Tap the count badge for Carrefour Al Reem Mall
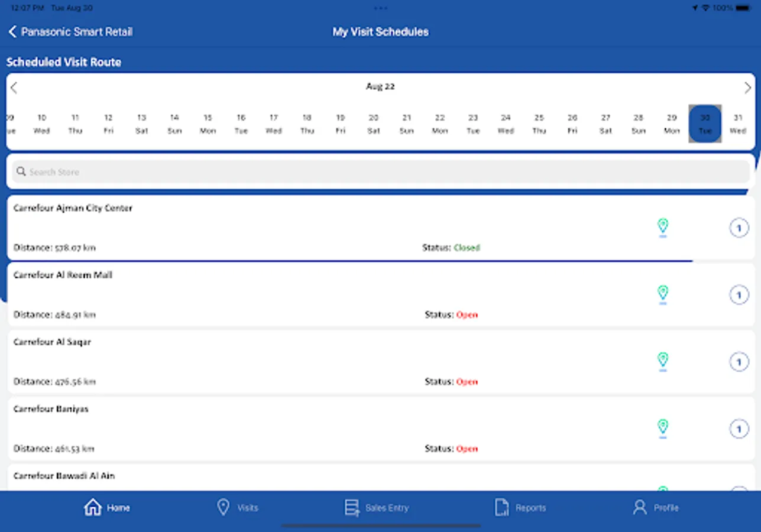The image size is (761, 532). click(x=739, y=295)
